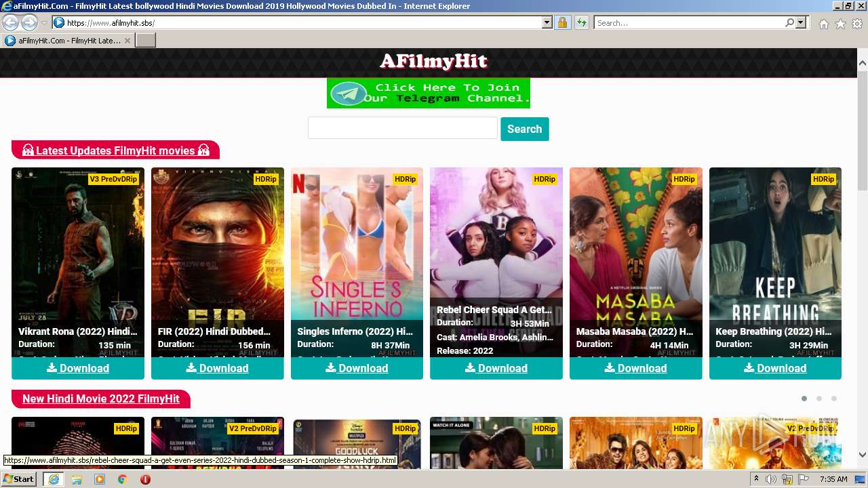This screenshot has height=488, width=868.
Task: Click HDRip badge on FIR poster
Action: [x=266, y=179]
